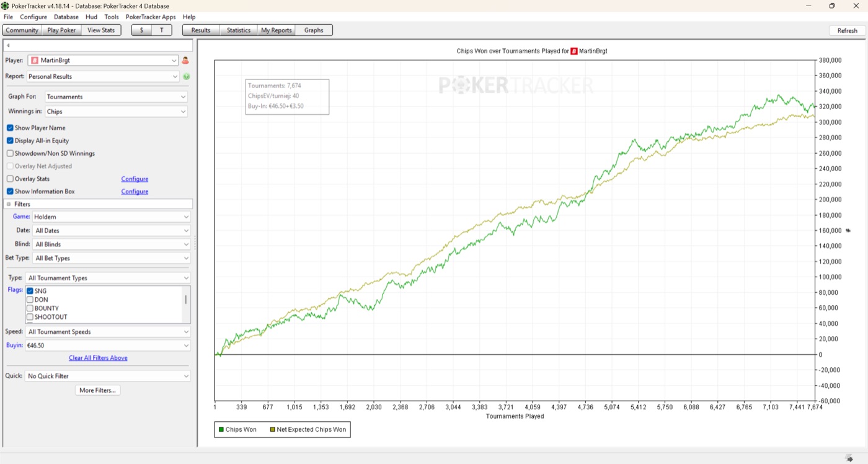Open the Configure menu
Viewport: 868px width, 464px height.
33,17
